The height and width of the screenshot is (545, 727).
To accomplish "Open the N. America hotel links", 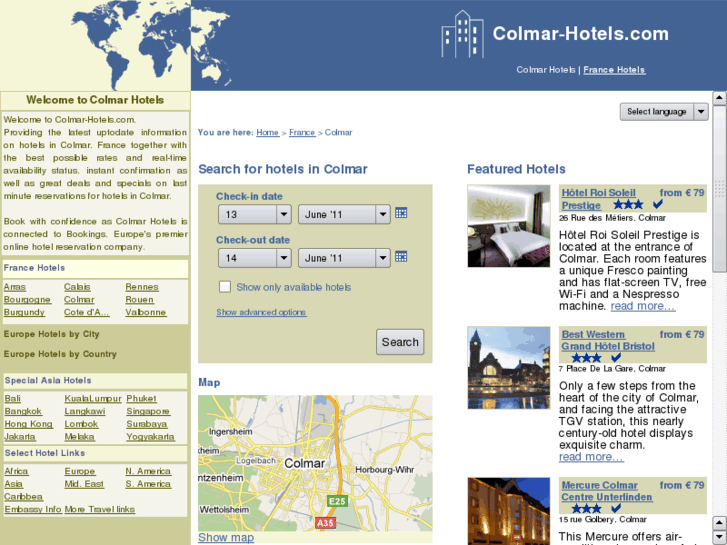I will point(148,471).
